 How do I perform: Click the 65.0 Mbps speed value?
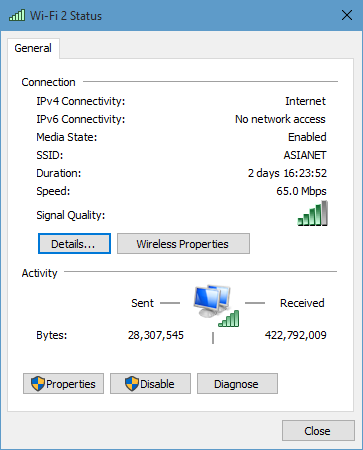(301, 191)
